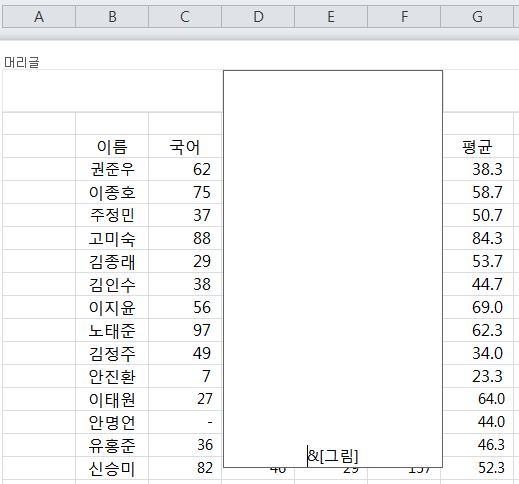
Task: Click average value 38.3
Action: (x=478, y=169)
